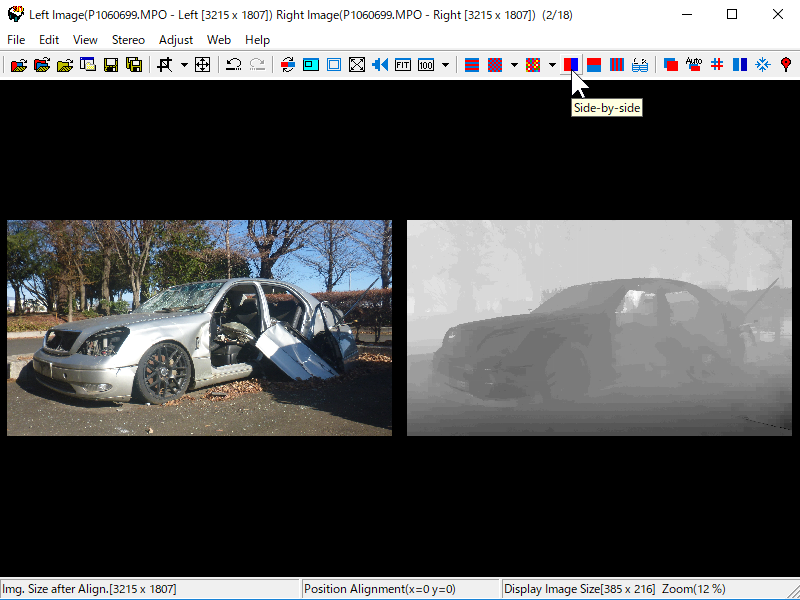Click the 'Zoom(12 %)' status text

694,589
